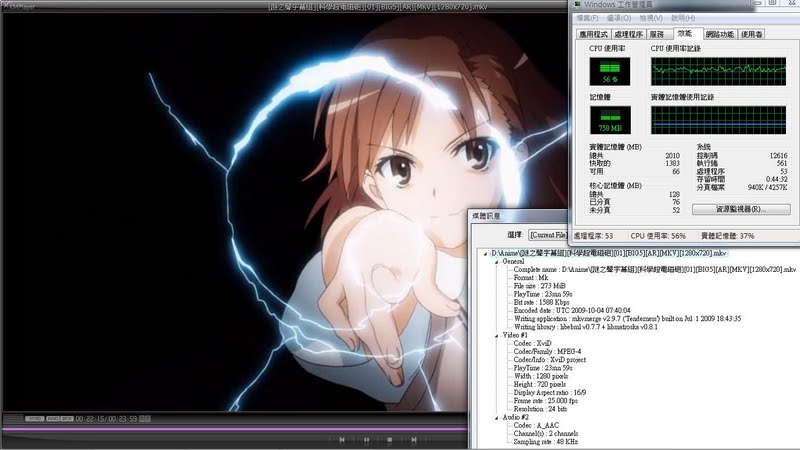Pause the video in KMPlayer
Viewport: 800px width, 450px height.
pos(366,440)
